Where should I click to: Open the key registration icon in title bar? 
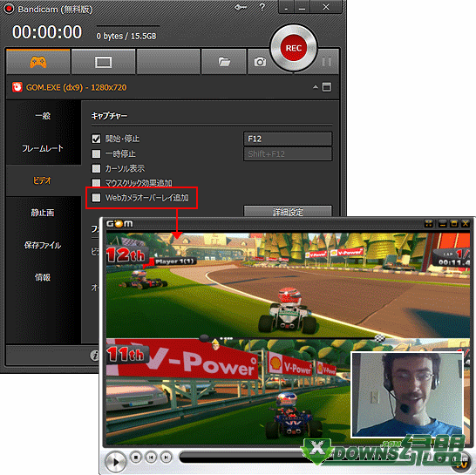[241, 7]
